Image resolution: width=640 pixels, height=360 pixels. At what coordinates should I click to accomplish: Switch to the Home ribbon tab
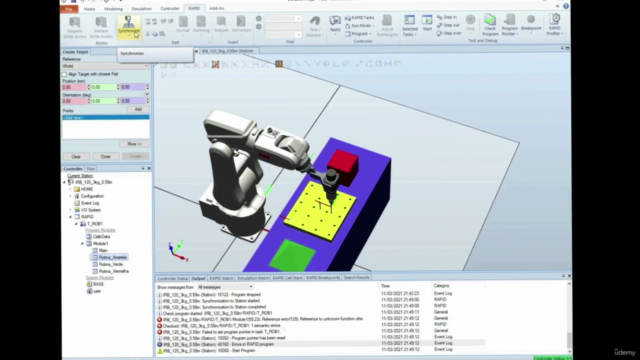click(89, 9)
